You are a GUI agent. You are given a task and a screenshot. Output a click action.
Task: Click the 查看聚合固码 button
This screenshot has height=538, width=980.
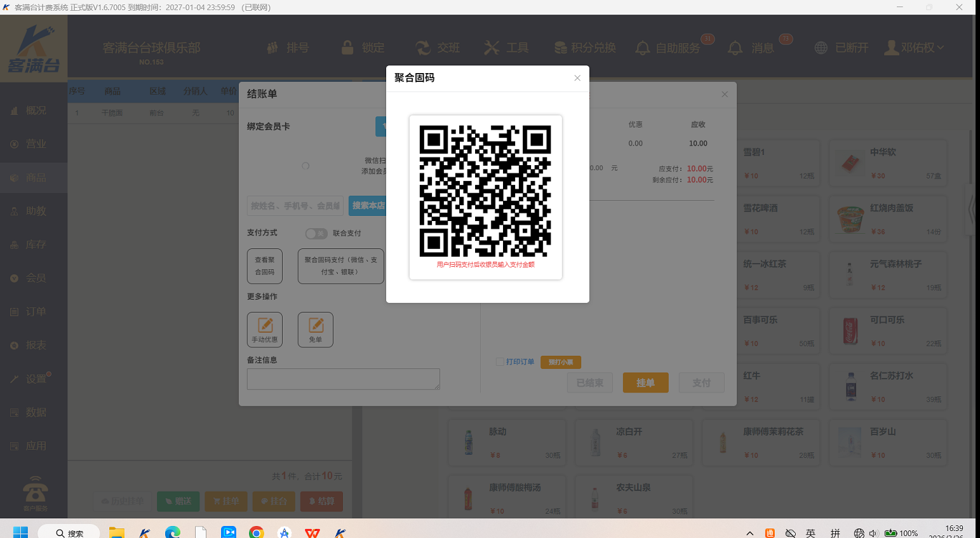click(265, 266)
